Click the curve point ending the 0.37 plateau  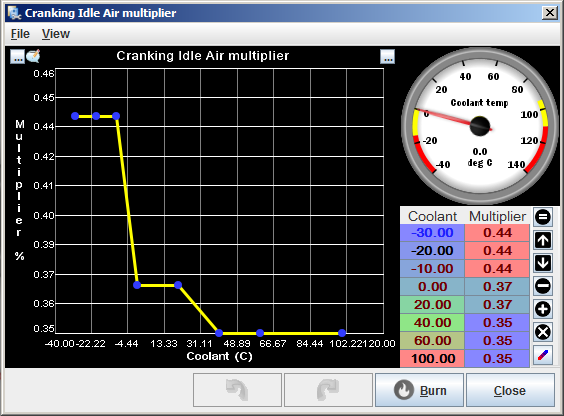[x=178, y=285]
